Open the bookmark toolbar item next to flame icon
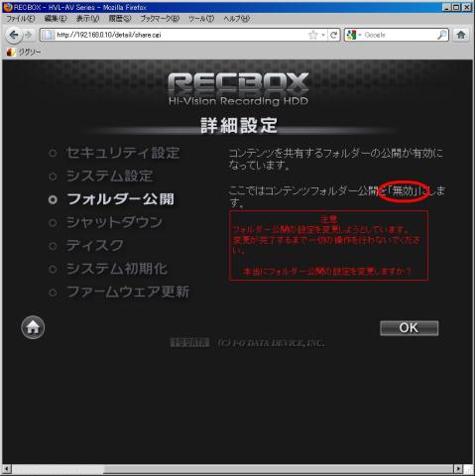This screenshot has height=476, width=475. (x=29, y=52)
